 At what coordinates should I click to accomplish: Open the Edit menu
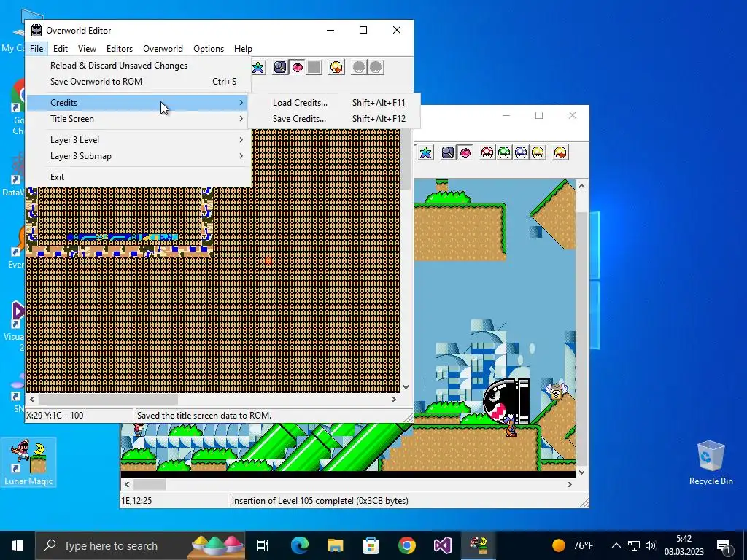(61, 49)
